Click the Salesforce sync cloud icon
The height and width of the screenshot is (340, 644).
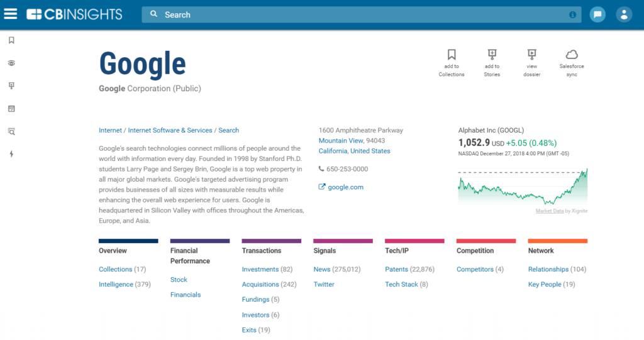(x=572, y=55)
